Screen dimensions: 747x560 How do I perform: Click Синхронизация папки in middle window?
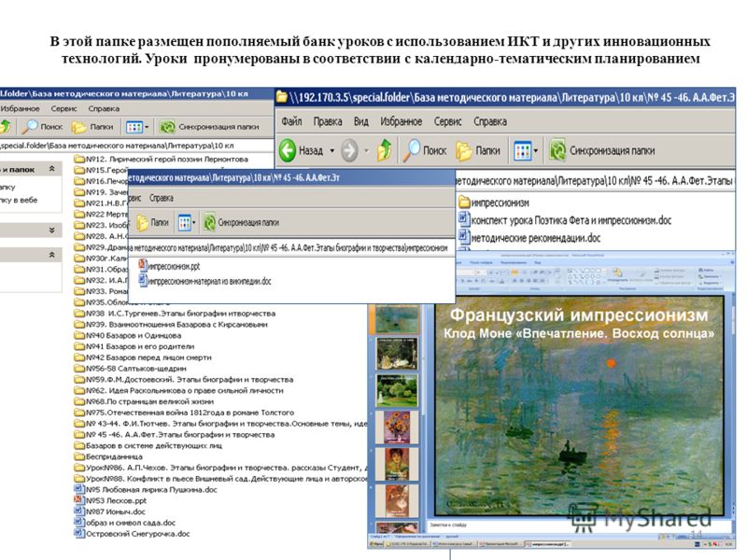[241, 222]
